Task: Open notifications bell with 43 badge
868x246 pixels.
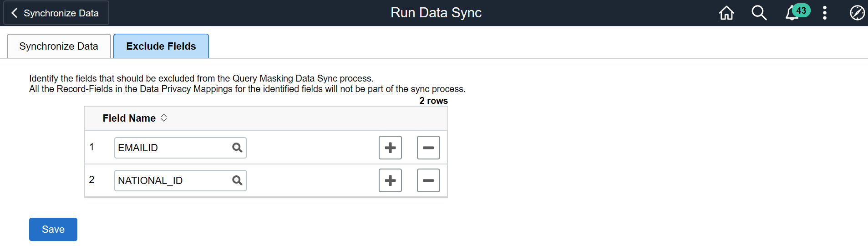Action: point(793,13)
